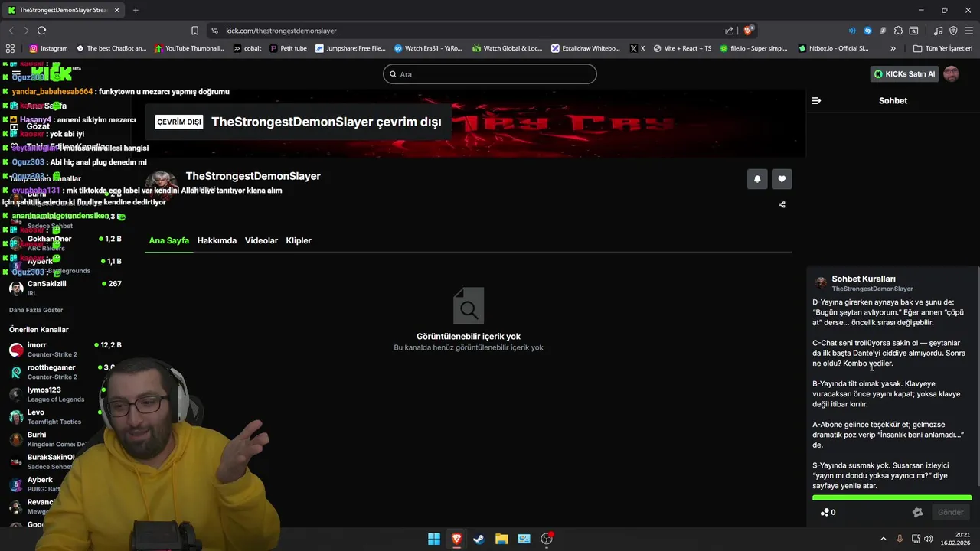This screenshot has width=980, height=551.
Task: Open Steam from the taskbar
Action: coord(479,539)
